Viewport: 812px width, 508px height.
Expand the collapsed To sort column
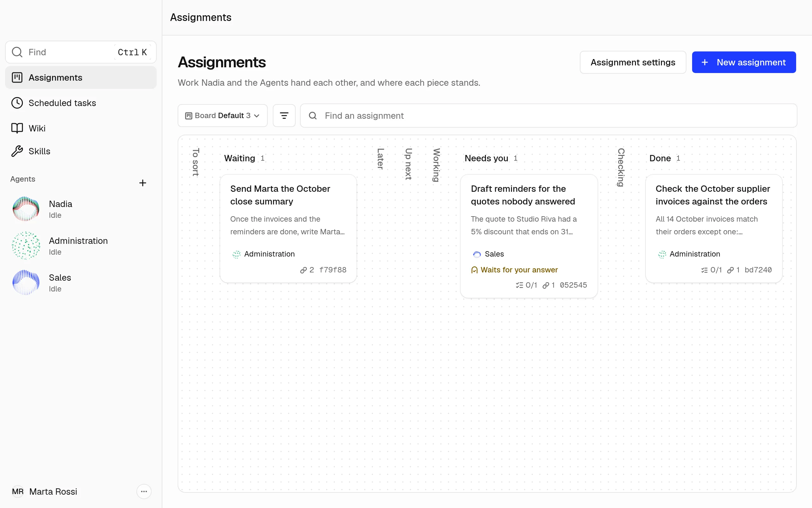tap(196, 162)
